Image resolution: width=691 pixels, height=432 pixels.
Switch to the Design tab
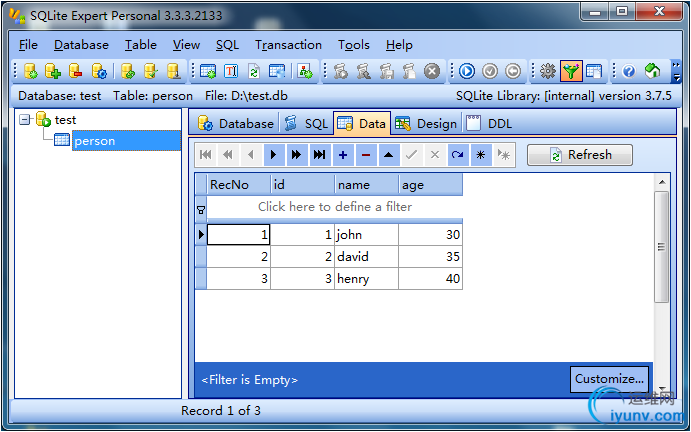[426, 123]
